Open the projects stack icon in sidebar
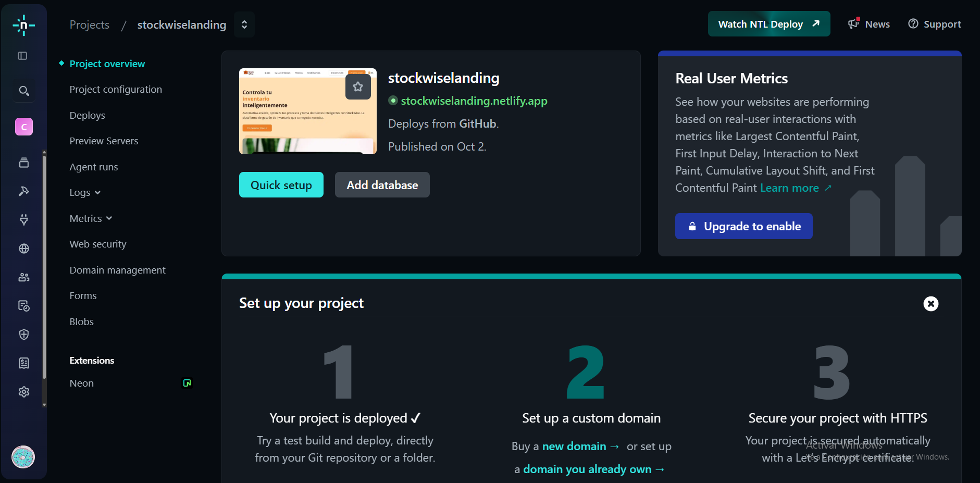The height and width of the screenshot is (483, 980). (24, 163)
